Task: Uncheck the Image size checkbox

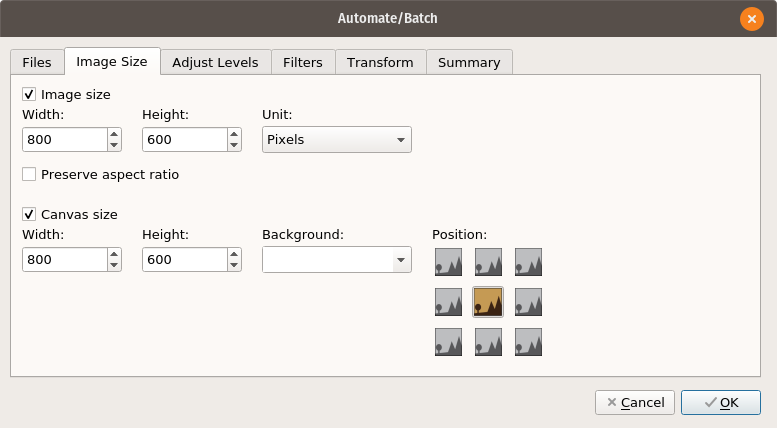Action: (29, 94)
